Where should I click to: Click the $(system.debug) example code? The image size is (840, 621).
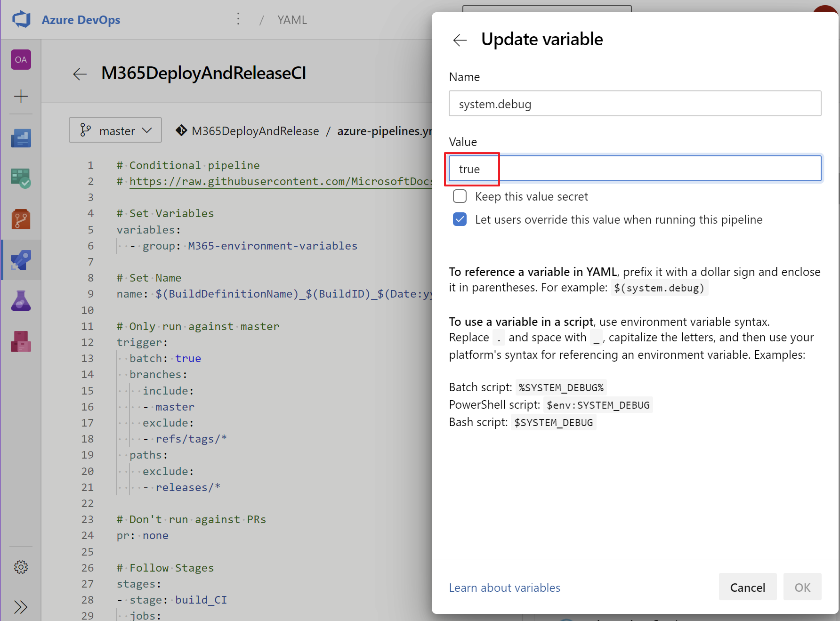point(659,288)
